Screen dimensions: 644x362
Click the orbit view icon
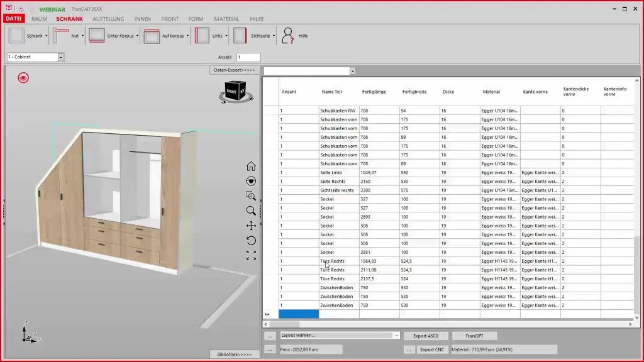pos(251,181)
